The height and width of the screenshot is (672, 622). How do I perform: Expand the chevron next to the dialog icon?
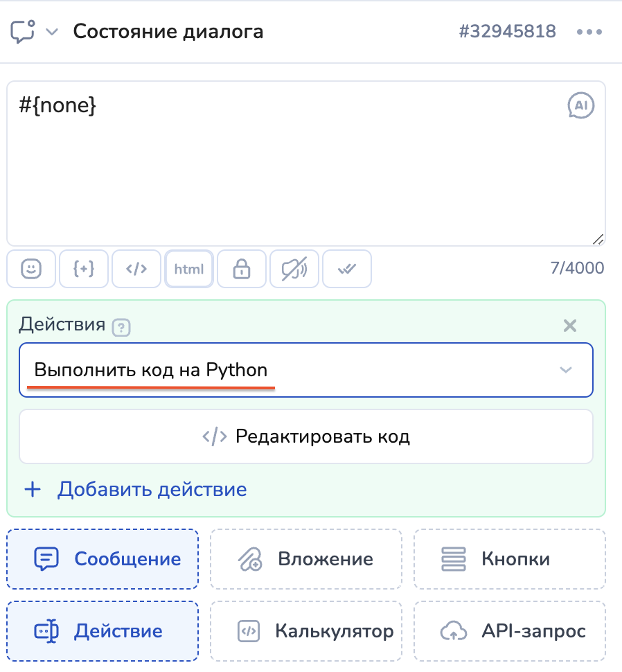click(x=52, y=32)
